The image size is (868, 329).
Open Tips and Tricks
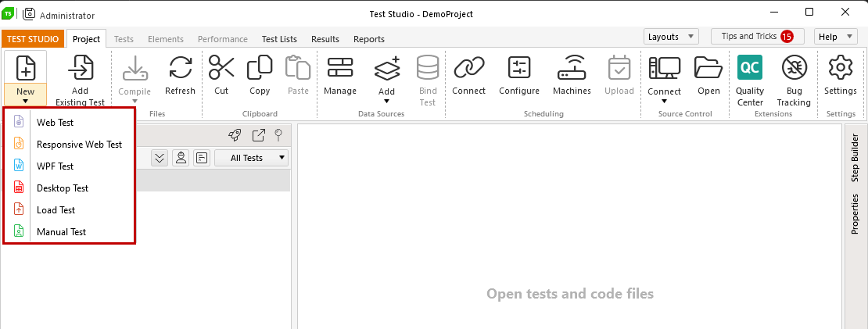(757, 37)
